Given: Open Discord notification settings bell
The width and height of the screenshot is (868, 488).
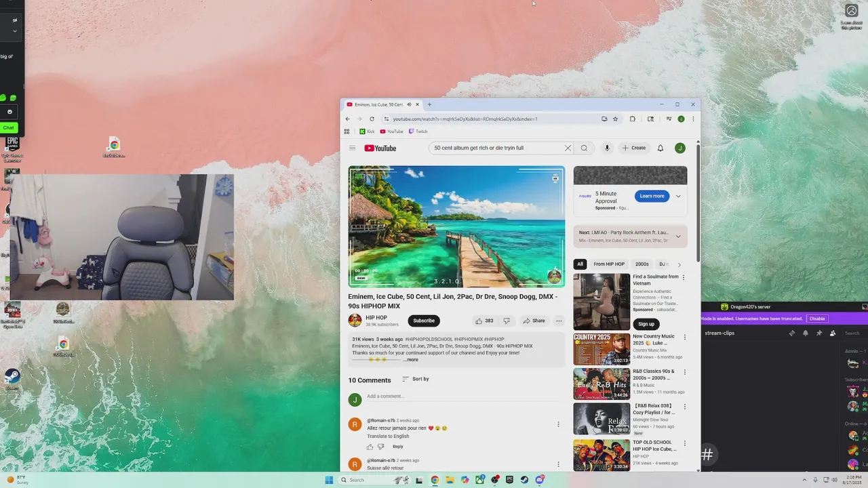Looking at the screenshot, I should (x=806, y=333).
